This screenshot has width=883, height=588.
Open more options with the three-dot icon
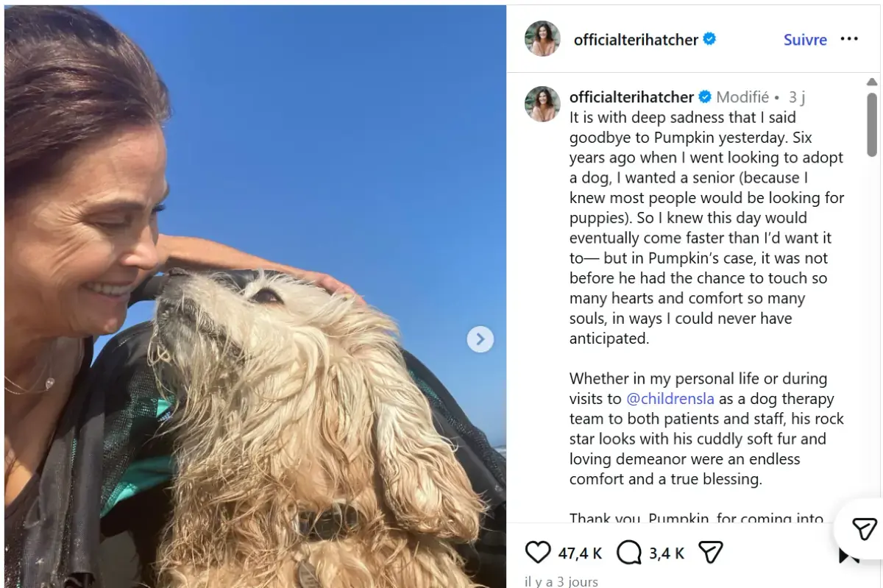[850, 39]
